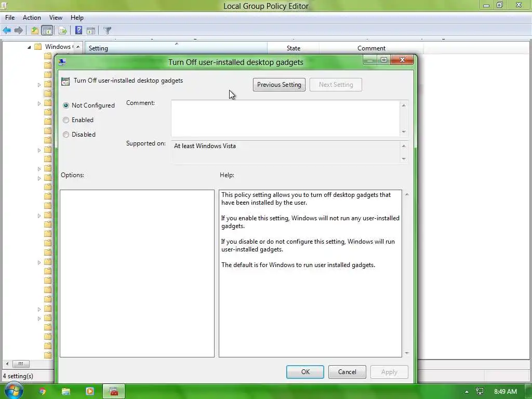Click Supported on box scroll up arrow

[404, 146]
